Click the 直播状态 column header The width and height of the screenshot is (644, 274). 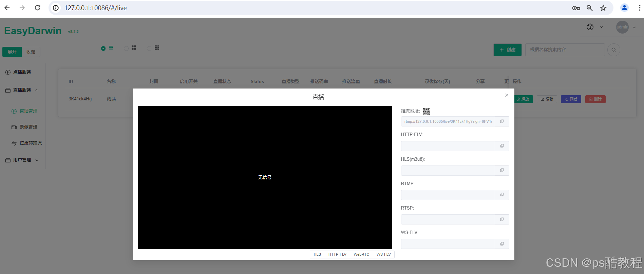coord(222,81)
